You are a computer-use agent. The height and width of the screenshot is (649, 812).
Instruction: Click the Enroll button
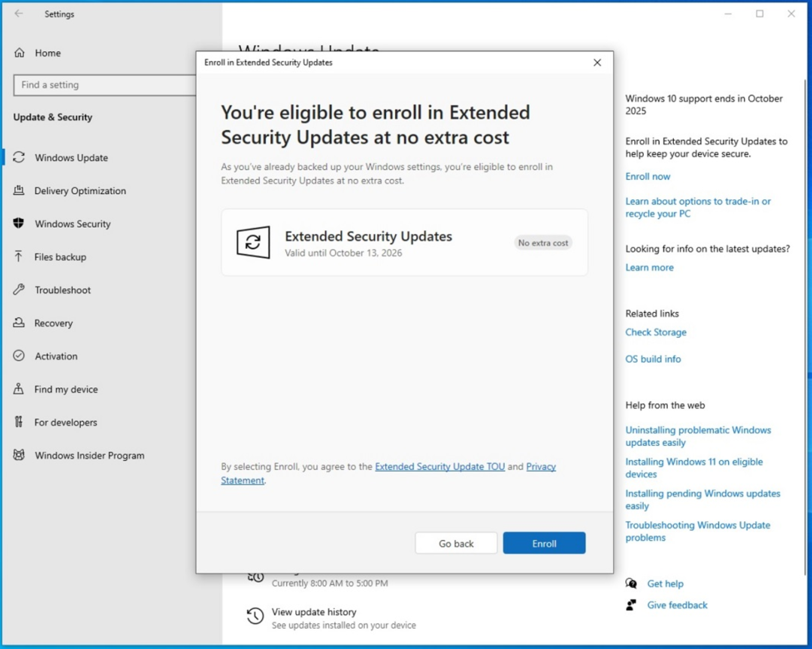click(x=544, y=543)
